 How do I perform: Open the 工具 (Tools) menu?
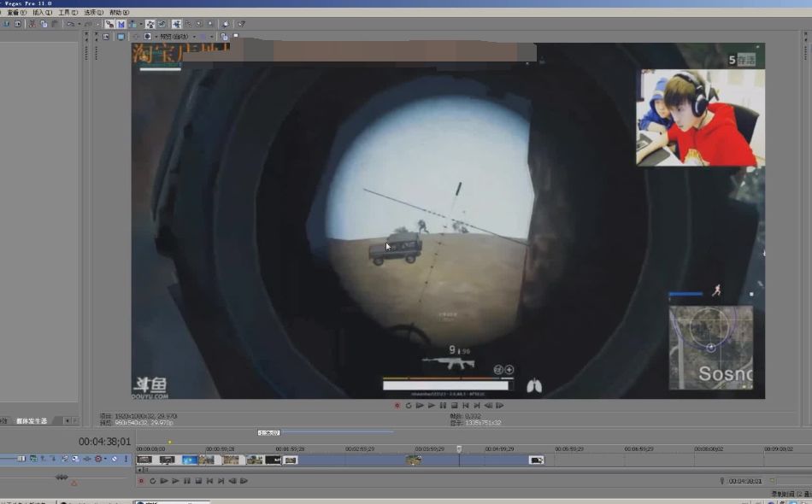tap(68, 12)
